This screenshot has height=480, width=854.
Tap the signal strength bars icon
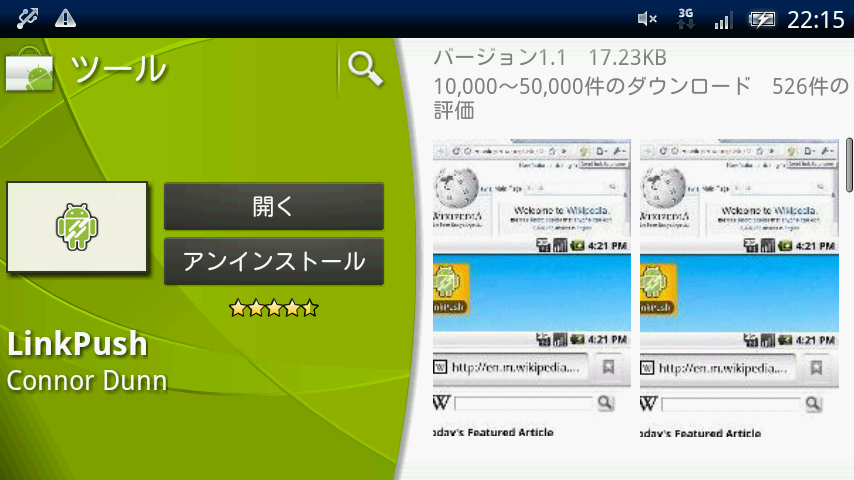[x=723, y=21]
